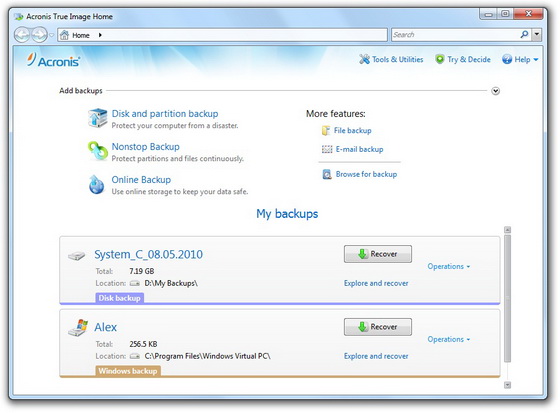
Task: Click the E-mail backup icon
Action: click(327, 149)
